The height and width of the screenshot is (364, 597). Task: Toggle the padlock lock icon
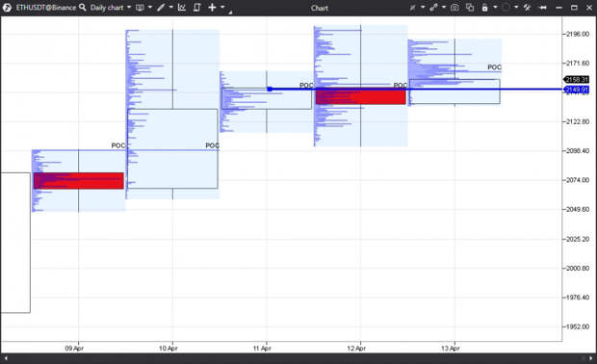click(x=484, y=8)
